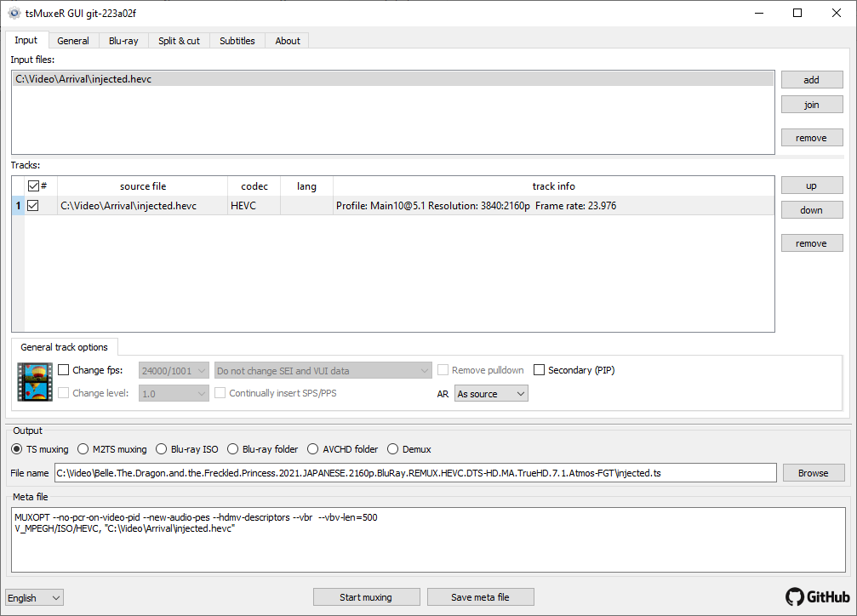Open the About tab

click(288, 41)
